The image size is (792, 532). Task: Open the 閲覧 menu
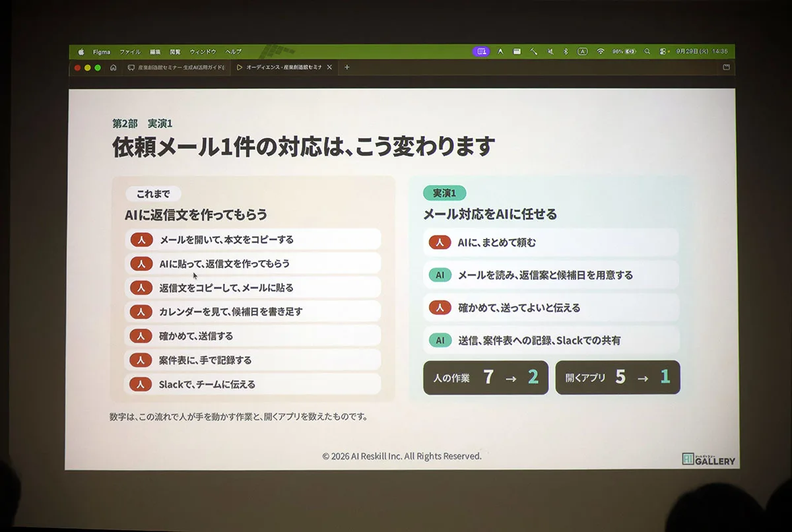coord(175,51)
